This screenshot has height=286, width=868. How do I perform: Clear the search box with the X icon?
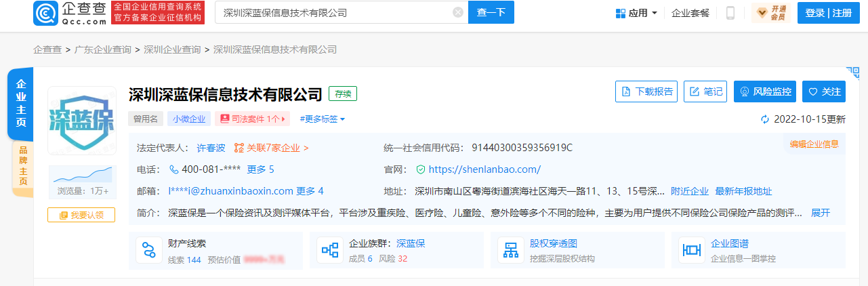pyautogui.click(x=458, y=12)
